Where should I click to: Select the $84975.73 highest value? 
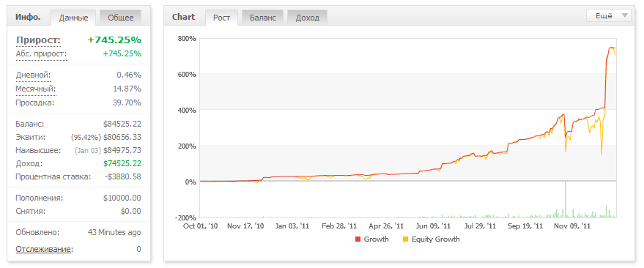coord(122,150)
